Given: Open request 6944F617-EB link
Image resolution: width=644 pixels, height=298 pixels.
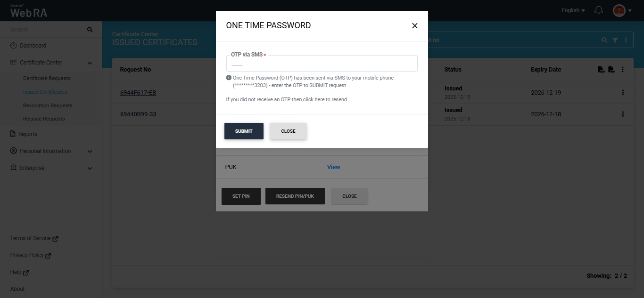Looking at the screenshot, I should (138, 93).
